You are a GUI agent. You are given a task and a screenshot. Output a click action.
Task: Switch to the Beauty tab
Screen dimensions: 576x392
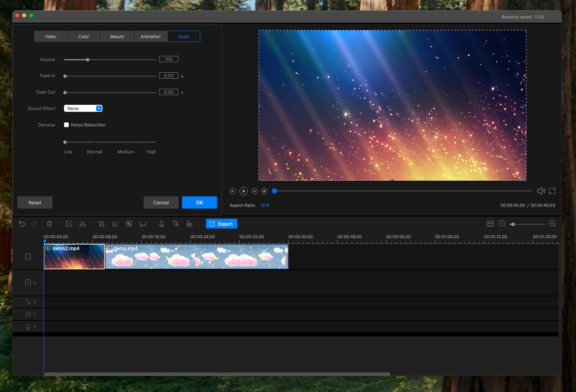pyautogui.click(x=117, y=36)
